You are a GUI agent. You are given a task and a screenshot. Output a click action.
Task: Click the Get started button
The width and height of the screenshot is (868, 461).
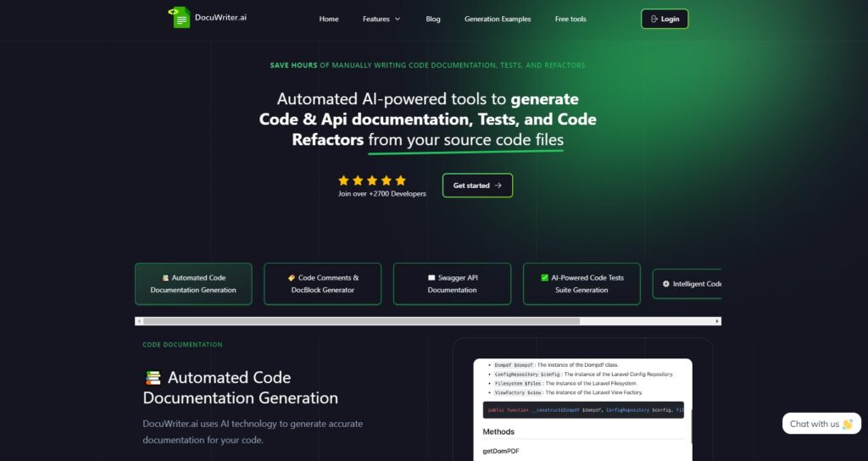pyautogui.click(x=478, y=186)
